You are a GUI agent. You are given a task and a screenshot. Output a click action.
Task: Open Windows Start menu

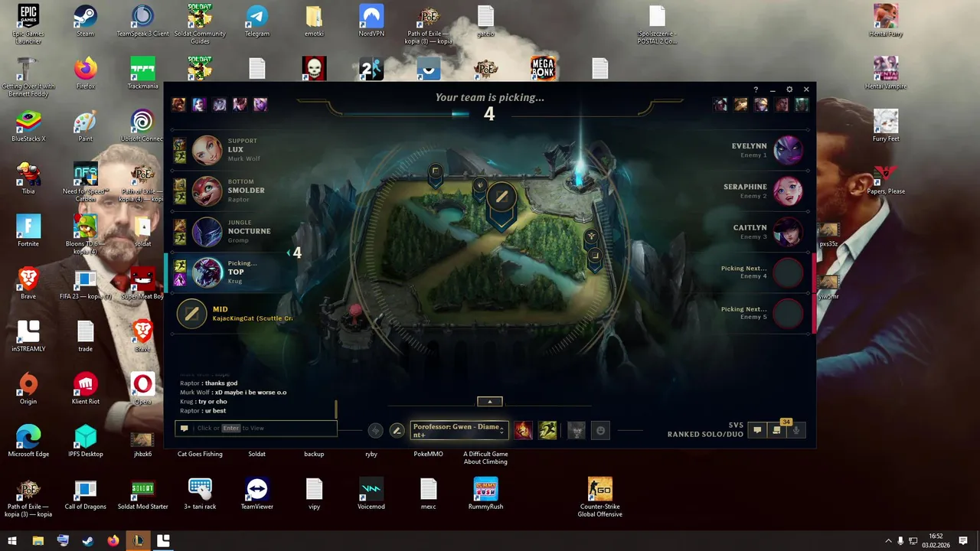[x=12, y=540]
